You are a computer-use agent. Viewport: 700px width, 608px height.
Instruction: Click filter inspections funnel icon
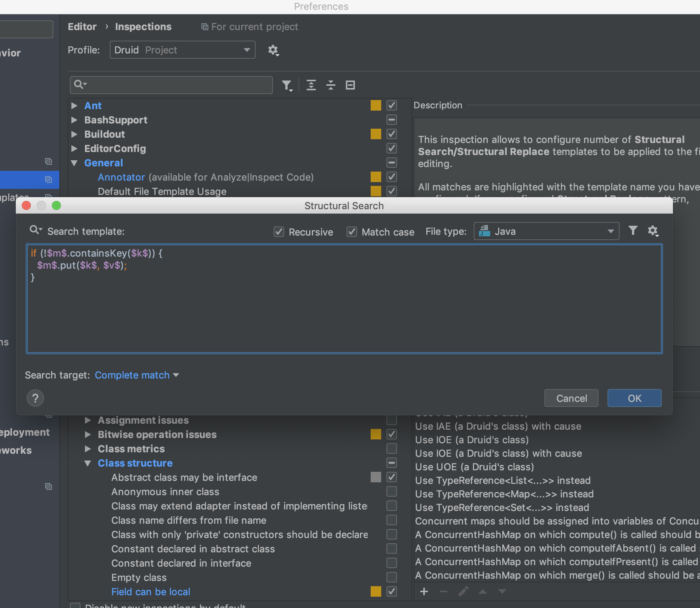pos(287,85)
